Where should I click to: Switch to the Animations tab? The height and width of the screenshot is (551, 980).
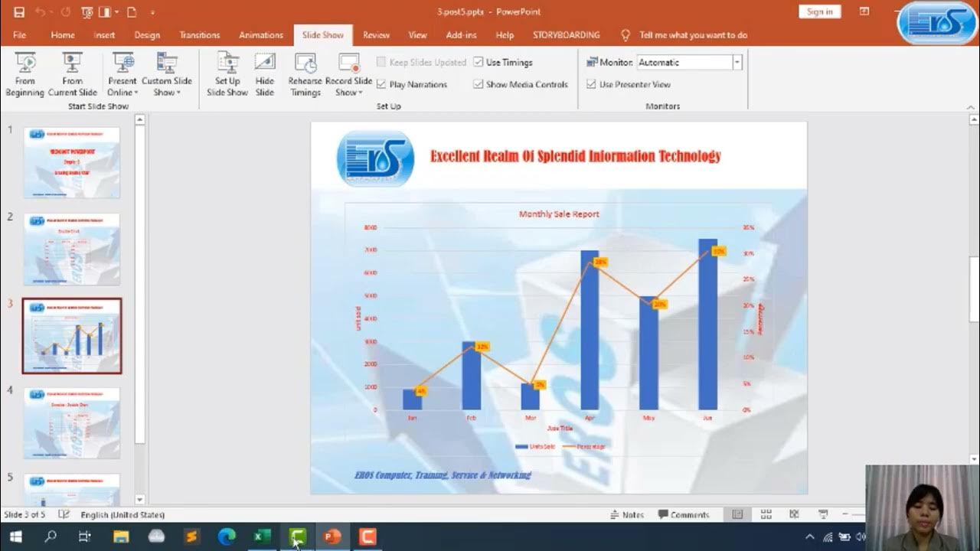[261, 35]
